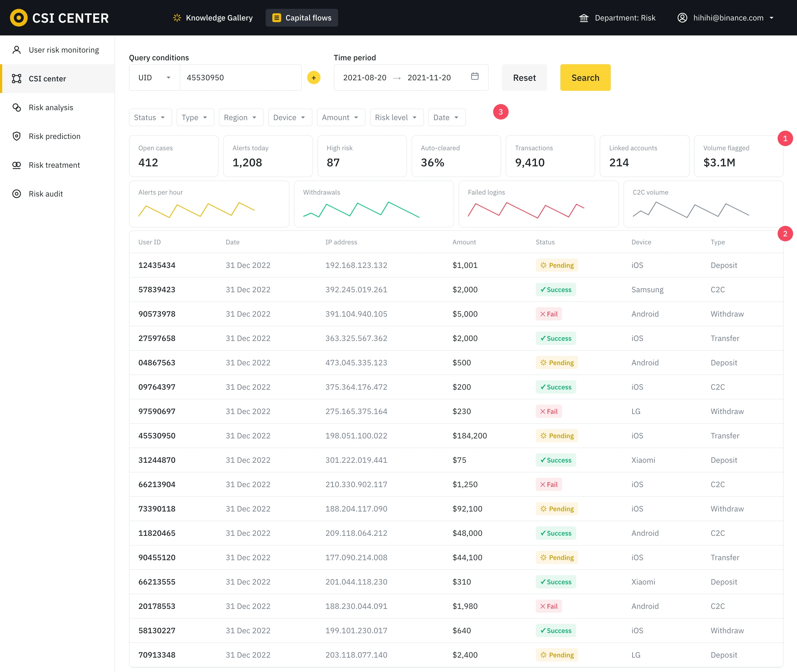Open Risk audit in sidebar

[57, 193]
